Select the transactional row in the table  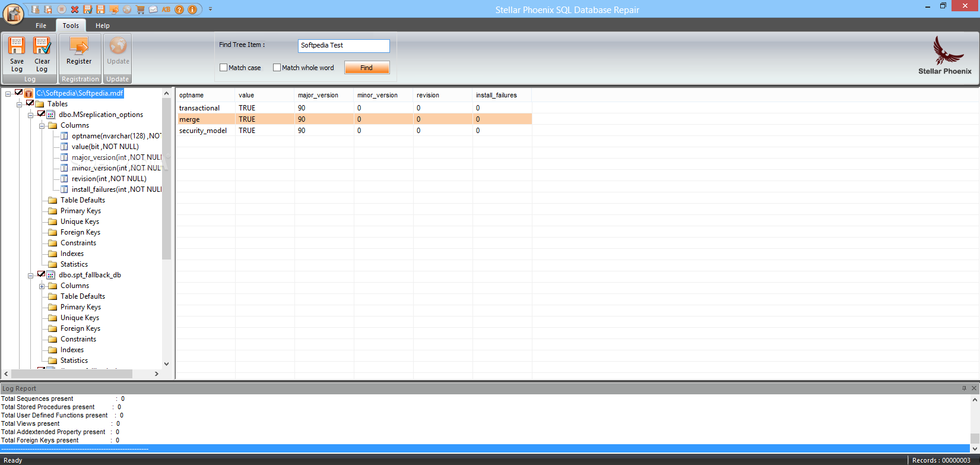click(354, 108)
